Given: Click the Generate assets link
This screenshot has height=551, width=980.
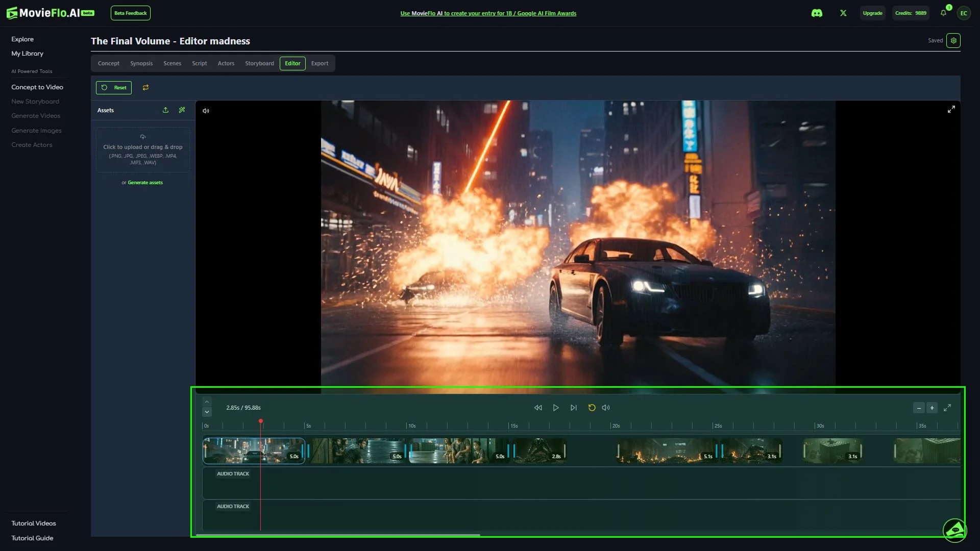Looking at the screenshot, I should 145,183.
